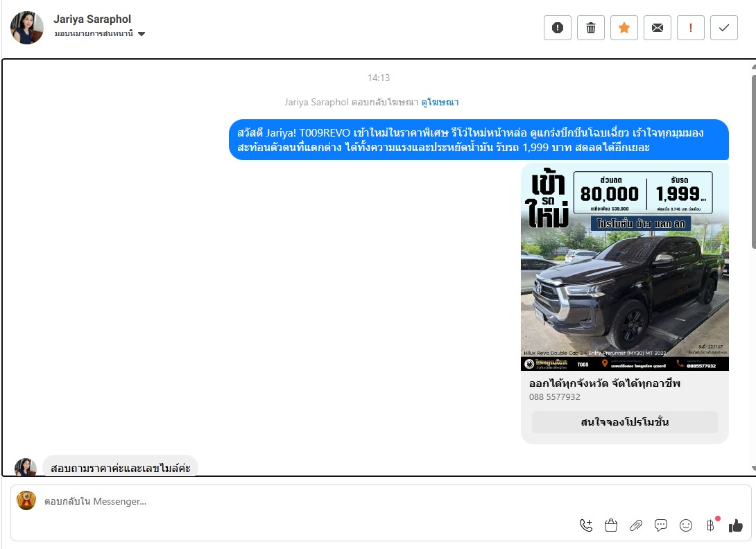
Task: Mark conversation unread with envelope icon
Action: click(x=657, y=28)
